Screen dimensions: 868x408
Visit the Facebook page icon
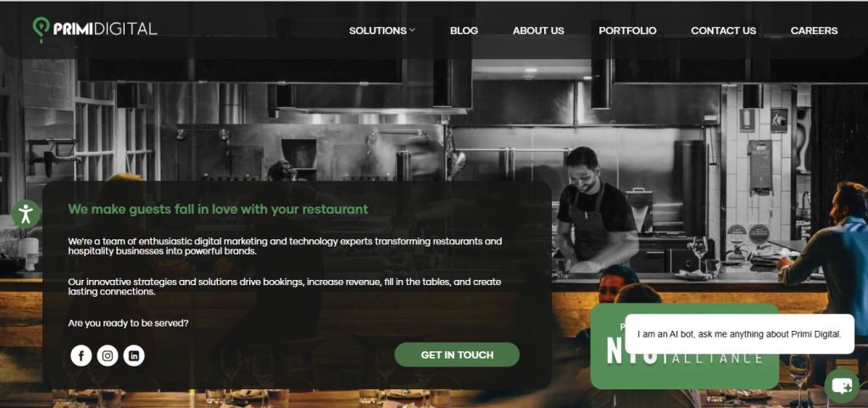(x=81, y=355)
